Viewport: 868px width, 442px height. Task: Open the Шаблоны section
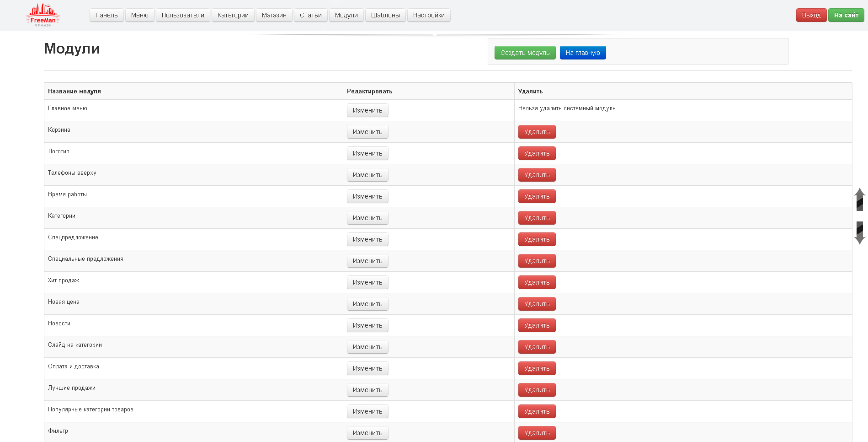385,15
